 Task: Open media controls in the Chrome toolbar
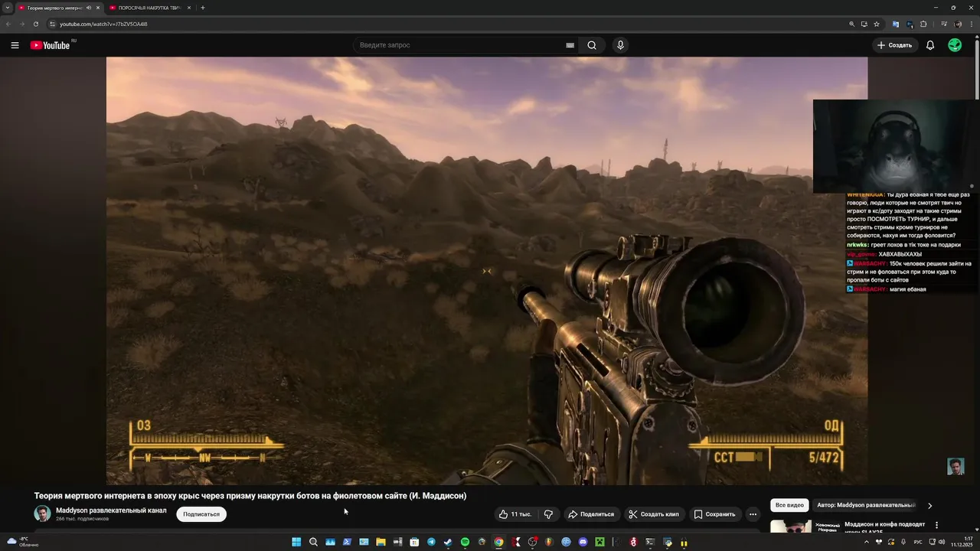click(x=944, y=24)
